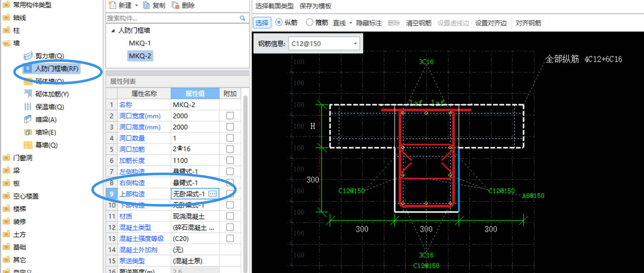
Task: Select the 暗梁(A) icon
Action: pos(28,119)
